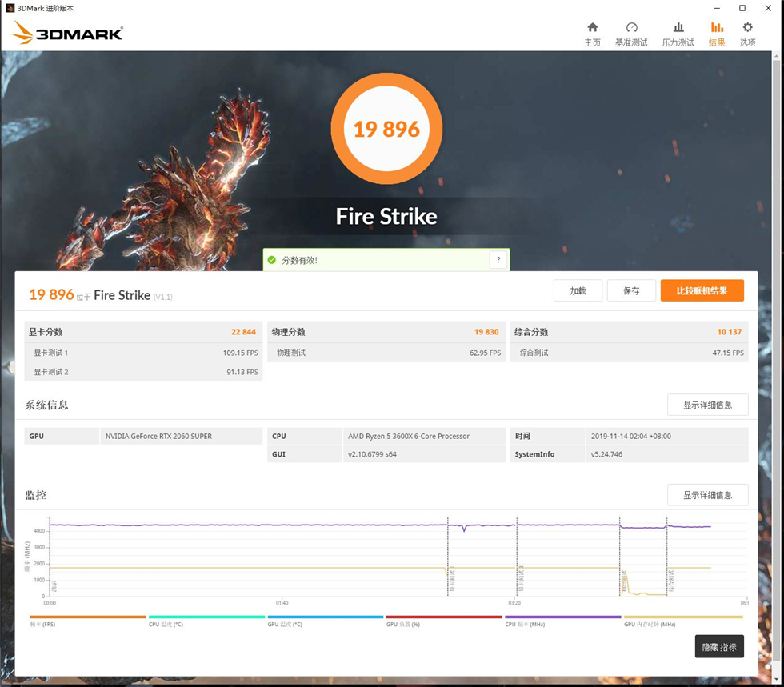Select the 结果 results tab
The height and width of the screenshot is (687, 784).
(x=716, y=34)
